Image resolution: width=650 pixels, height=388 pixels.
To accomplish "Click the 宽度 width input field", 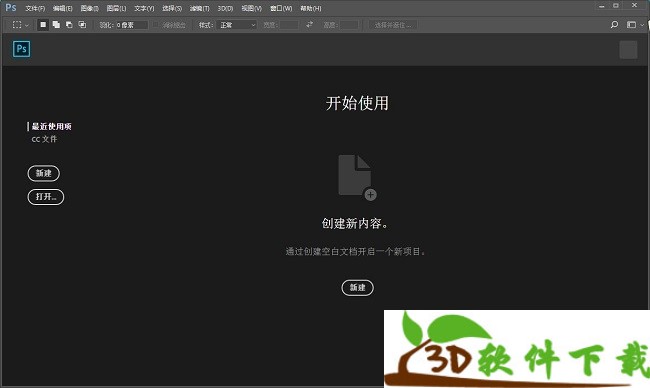I will pos(289,25).
